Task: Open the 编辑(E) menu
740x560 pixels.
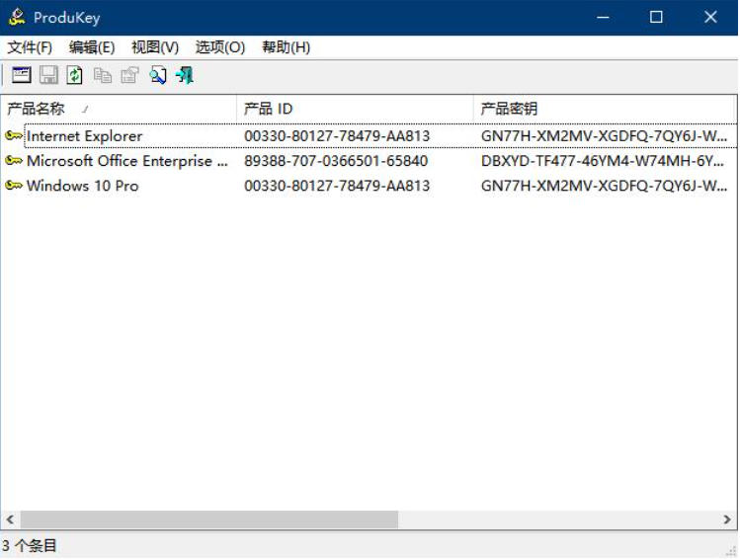Action: click(92, 47)
